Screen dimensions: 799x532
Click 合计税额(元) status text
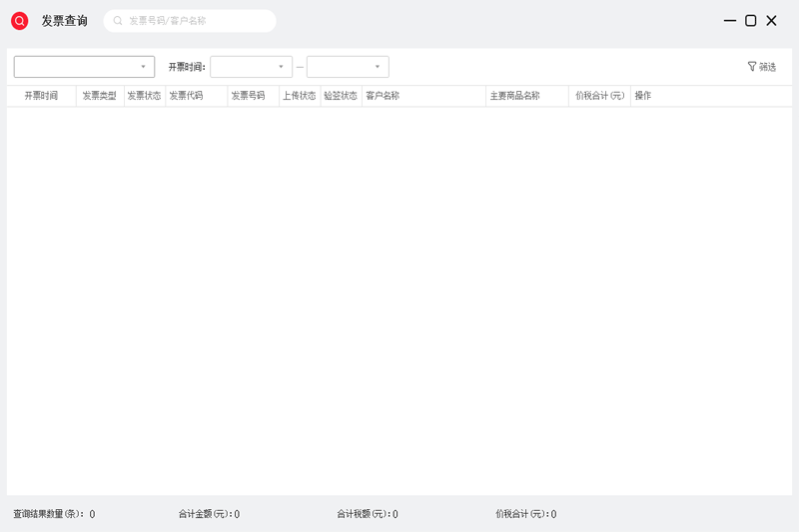click(368, 514)
